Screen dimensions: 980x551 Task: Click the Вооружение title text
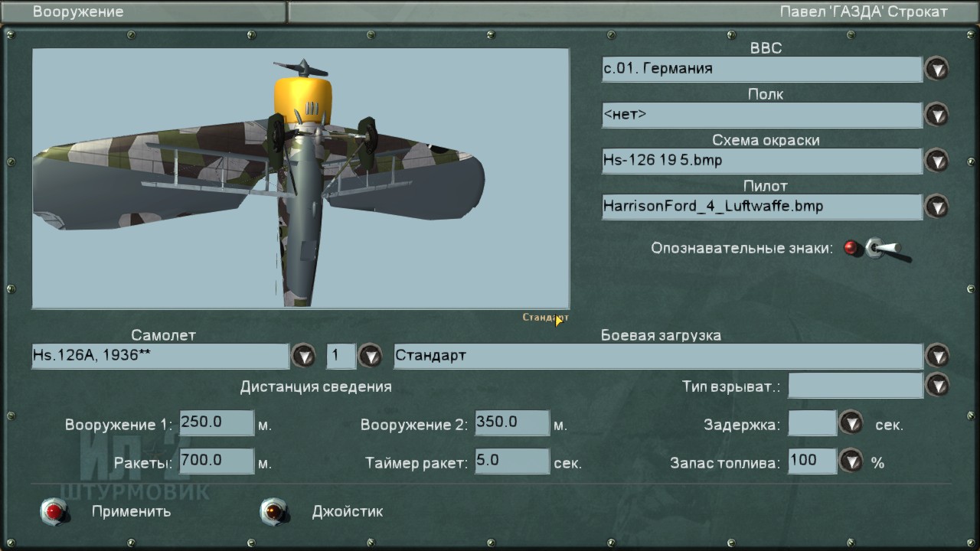(78, 11)
